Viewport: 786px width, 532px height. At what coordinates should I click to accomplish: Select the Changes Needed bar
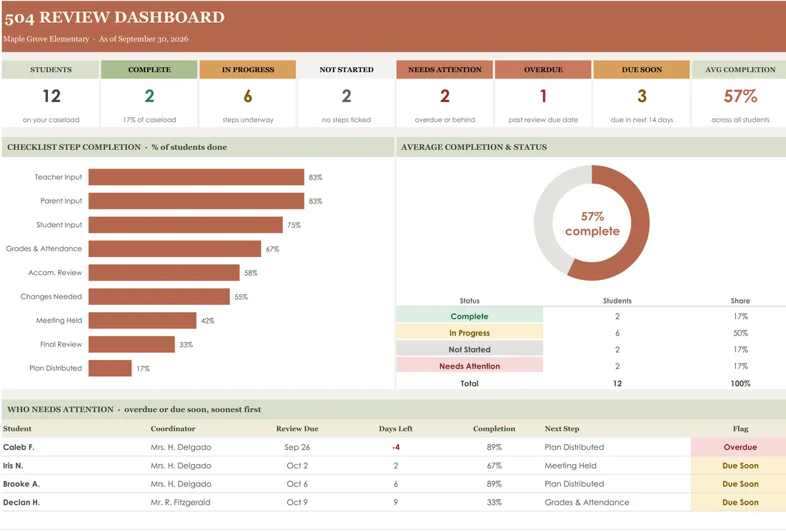click(159, 296)
